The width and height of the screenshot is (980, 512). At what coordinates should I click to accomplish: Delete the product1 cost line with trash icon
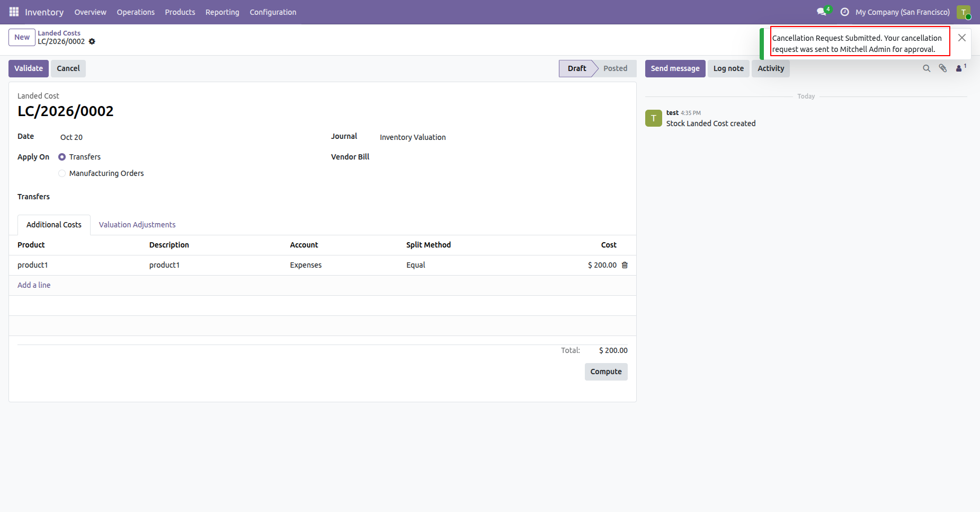click(625, 265)
